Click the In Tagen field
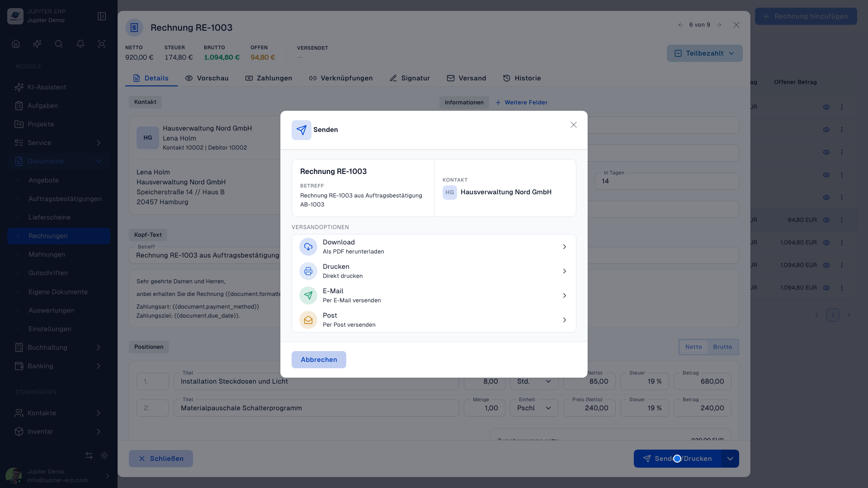Screen dimensions: 868x488 click(x=667, y=181)
